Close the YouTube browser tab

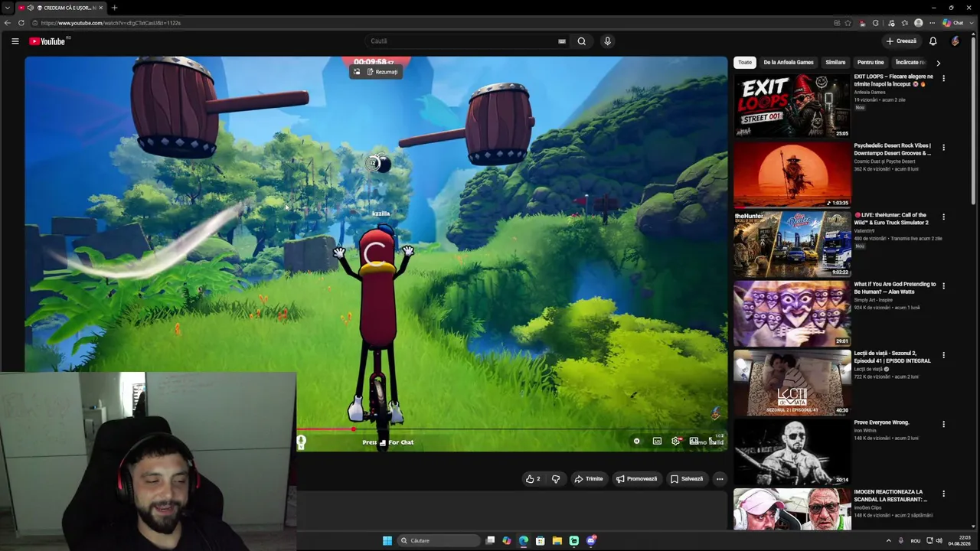click(100, 8)
